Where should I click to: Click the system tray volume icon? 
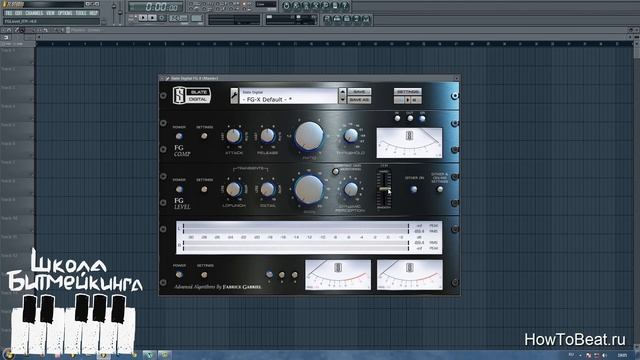click(x=604, y=356)
